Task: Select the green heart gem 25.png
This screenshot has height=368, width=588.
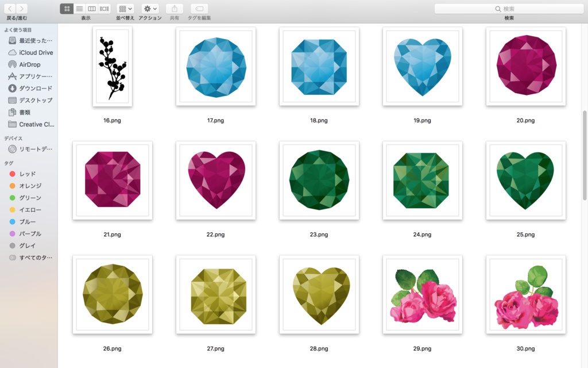Action: tap(526, 180)
